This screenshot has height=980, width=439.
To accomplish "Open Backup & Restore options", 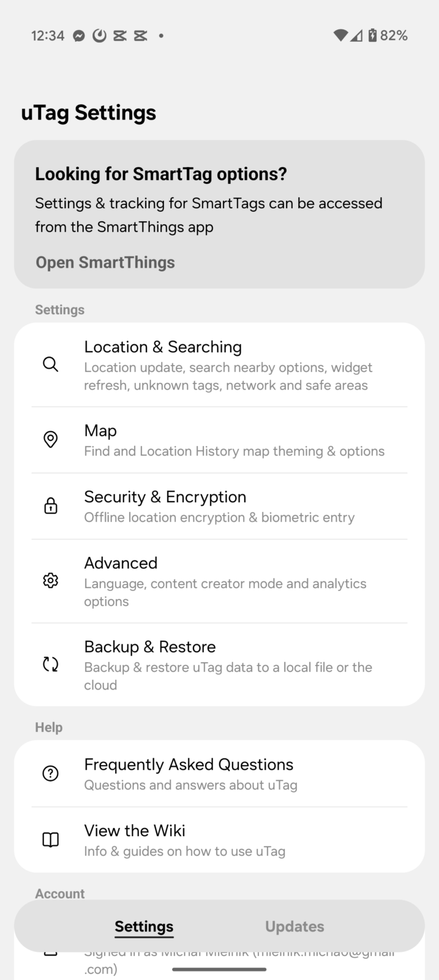I will pyautogui.click(x=150, y=647).
